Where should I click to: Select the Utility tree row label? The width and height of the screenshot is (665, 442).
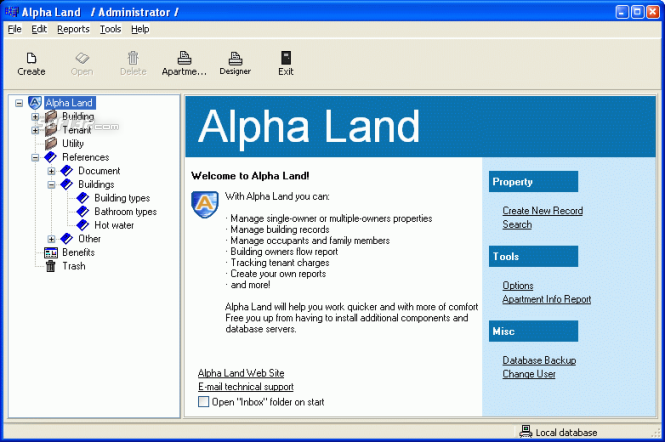pyautogui.click(x=73, y=143)
